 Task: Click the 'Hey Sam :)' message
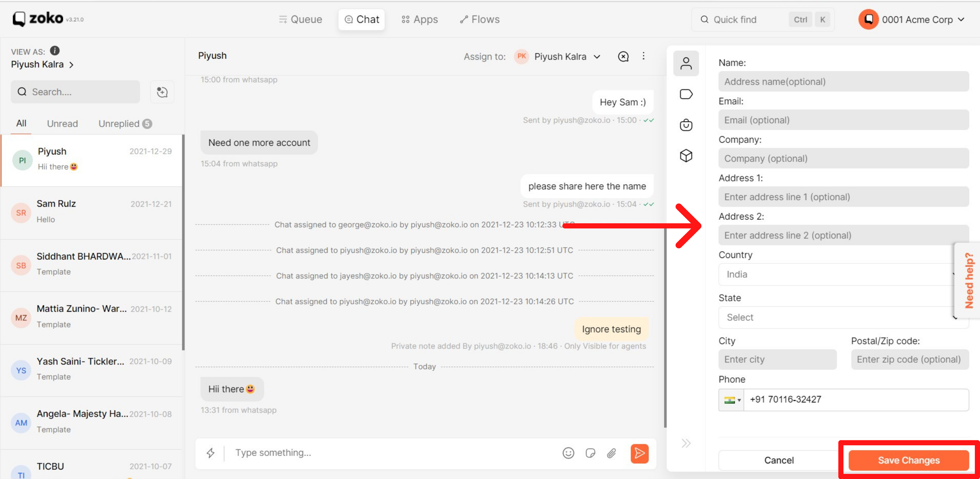pos(623,102)
